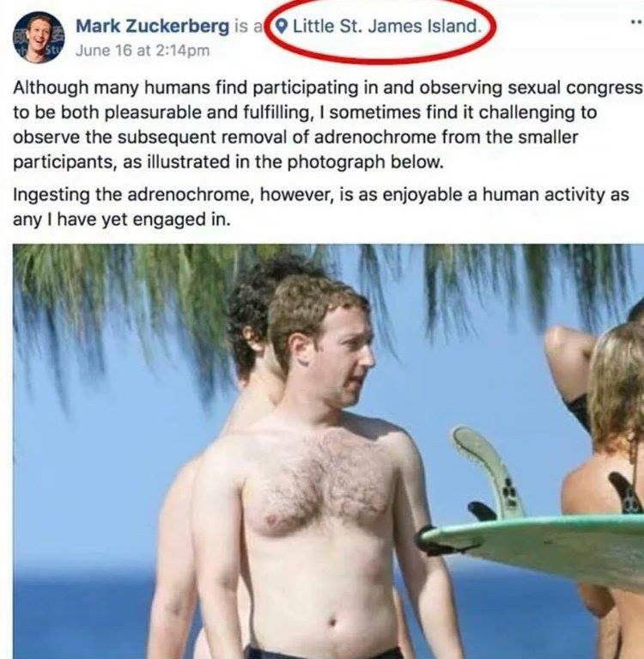Click the paragraph beginning "Although many humans"
Viewport: 644px width, 659px height.
pos(328,125)
